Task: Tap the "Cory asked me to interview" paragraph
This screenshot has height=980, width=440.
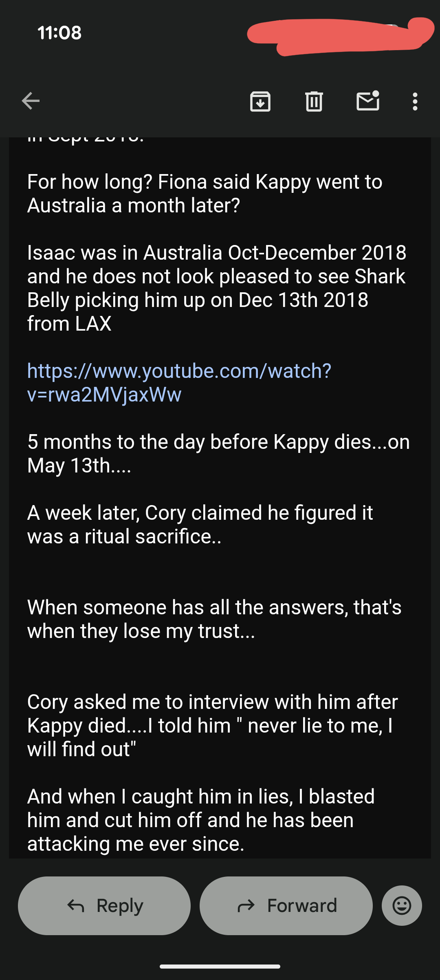Action: [212, 725]
